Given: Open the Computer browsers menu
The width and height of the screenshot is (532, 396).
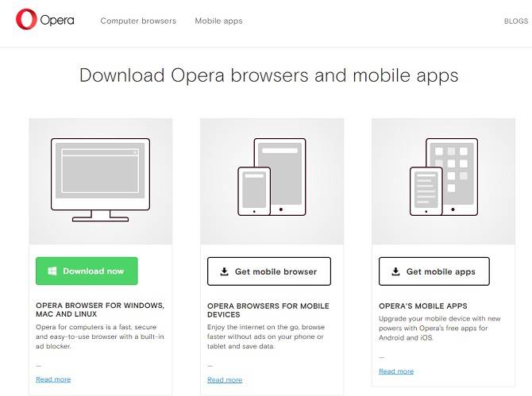Looking at the screenshot, I should (x=138, y=21).
